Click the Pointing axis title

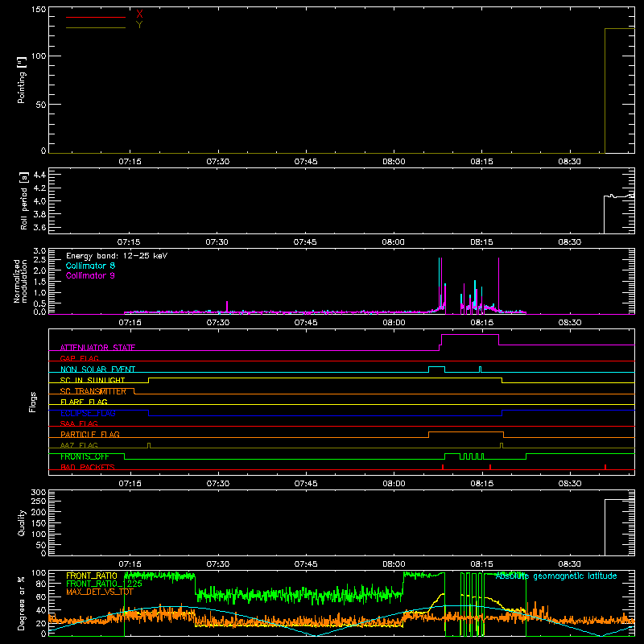[22, 80]
